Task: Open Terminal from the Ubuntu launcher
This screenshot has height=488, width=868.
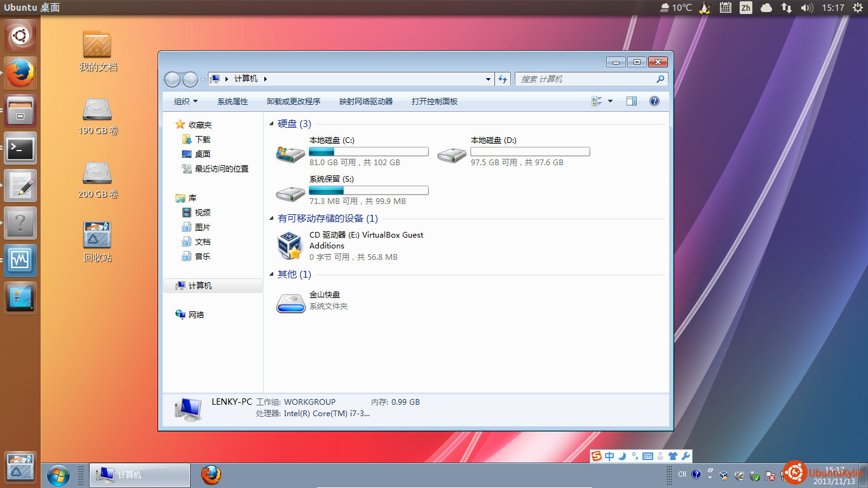Action: pos(20,149)
